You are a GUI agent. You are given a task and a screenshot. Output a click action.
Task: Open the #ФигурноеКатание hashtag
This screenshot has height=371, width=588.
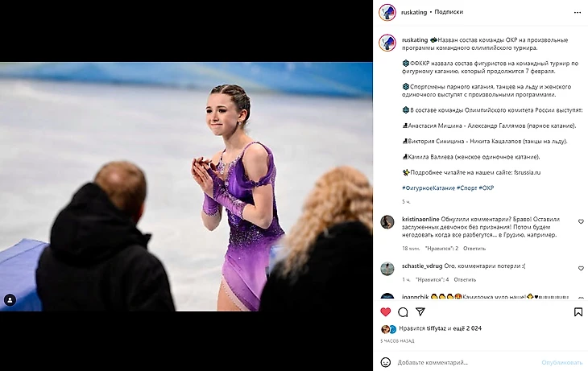pos(429,188)
